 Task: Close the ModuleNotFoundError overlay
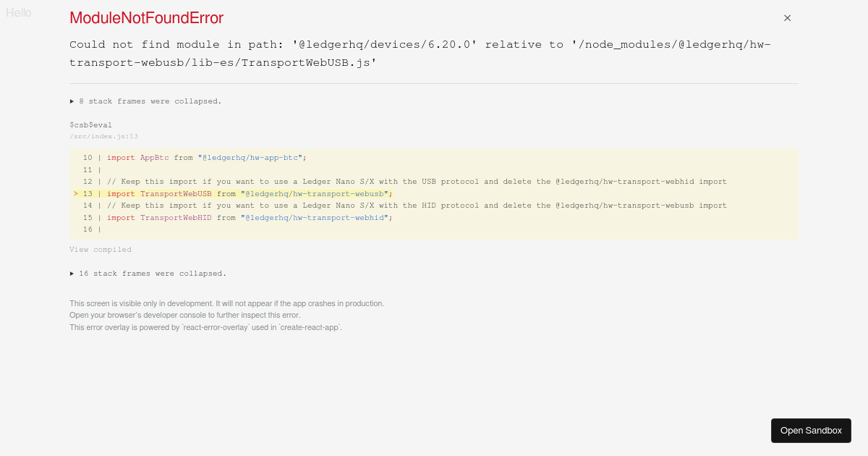click(787, 17)
